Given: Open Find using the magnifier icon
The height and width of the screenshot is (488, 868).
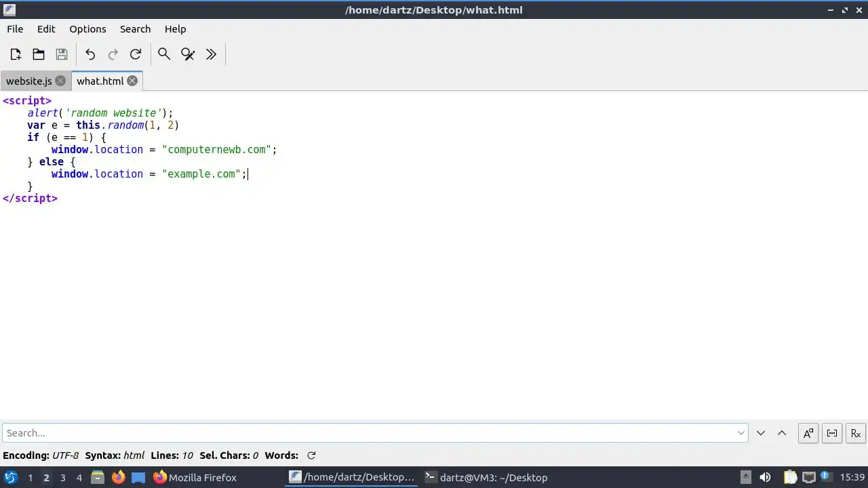Looking at the screenshot, I should tap(164, 54).
